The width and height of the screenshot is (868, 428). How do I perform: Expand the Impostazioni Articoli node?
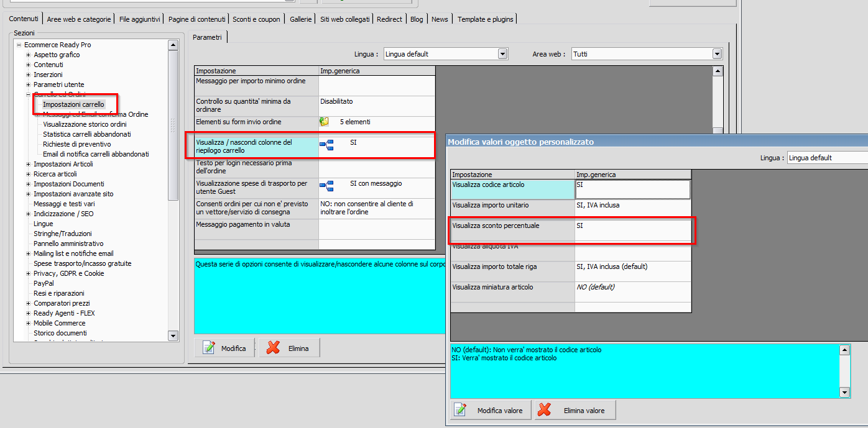[x=28, y=164]
